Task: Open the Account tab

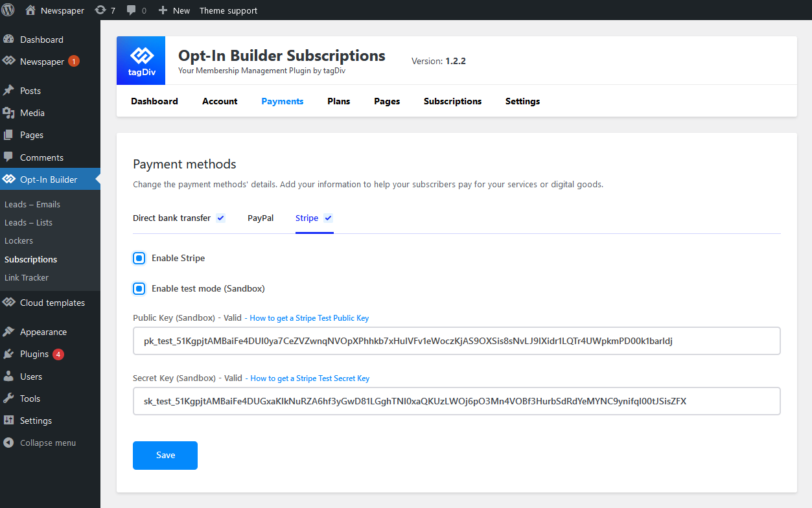Action: point(220,101)
